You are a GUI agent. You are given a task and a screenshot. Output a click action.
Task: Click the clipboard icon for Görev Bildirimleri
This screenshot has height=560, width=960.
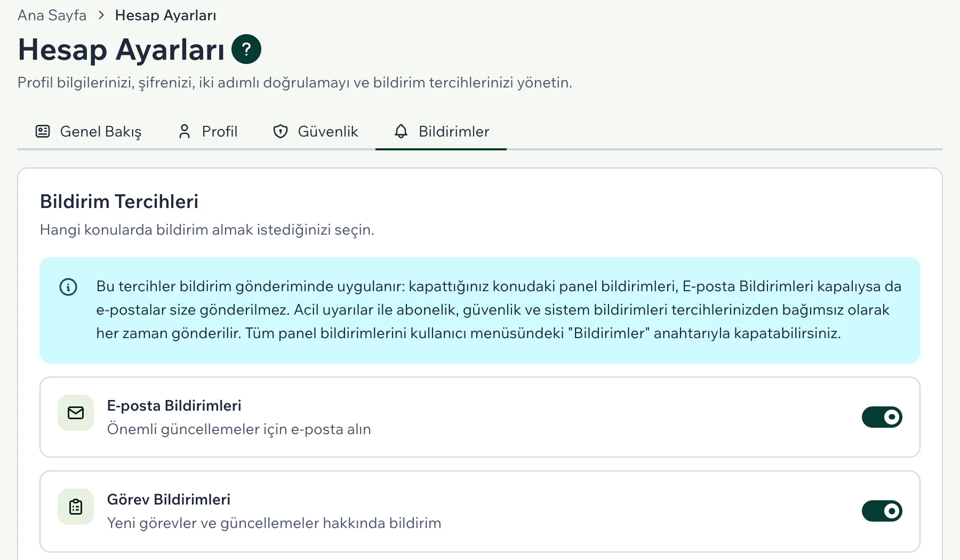click(x=76, y=507)
